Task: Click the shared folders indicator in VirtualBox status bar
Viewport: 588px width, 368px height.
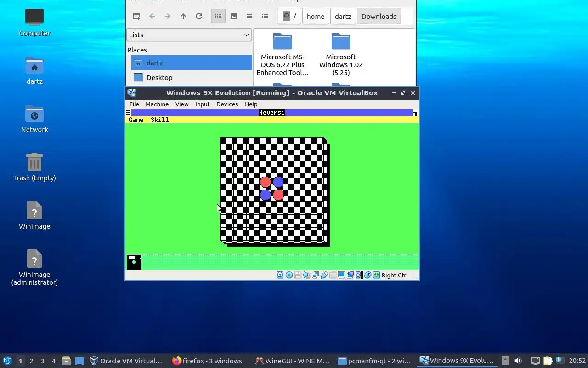Action: click(333, 275)
